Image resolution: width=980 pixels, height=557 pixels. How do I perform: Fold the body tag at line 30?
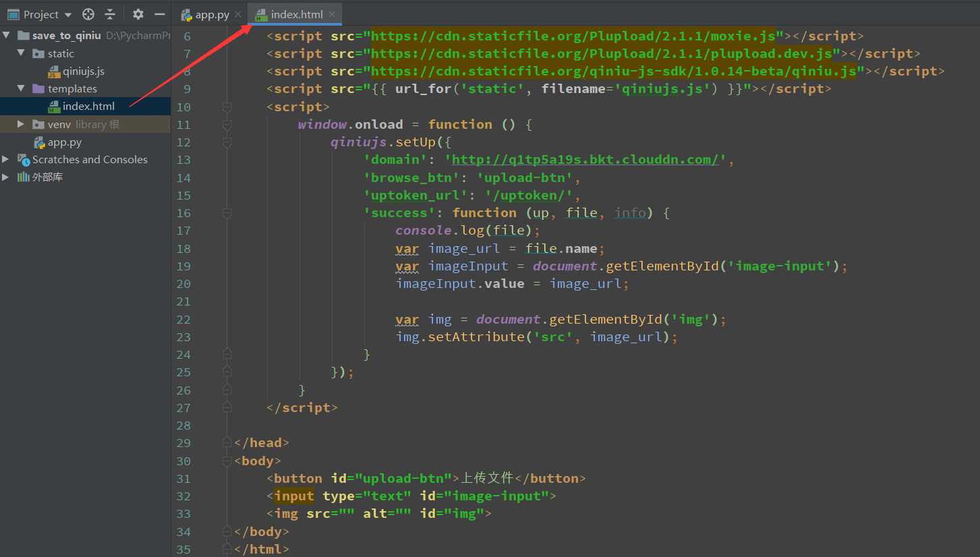point(227,461)
